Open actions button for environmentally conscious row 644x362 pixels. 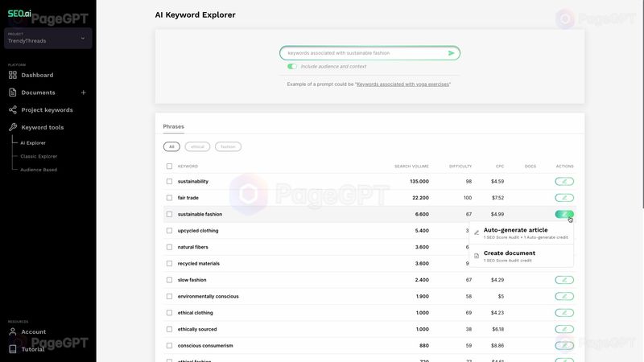(x=564, y=296)
